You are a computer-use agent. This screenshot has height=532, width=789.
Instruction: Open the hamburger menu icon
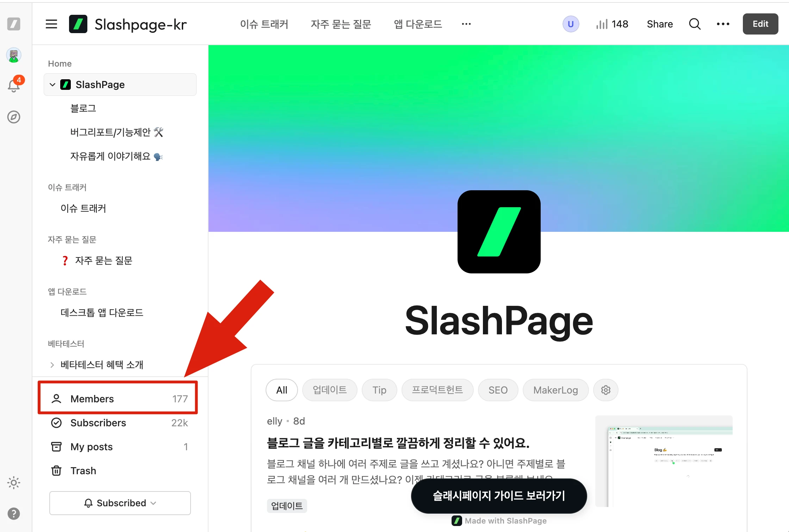(x=51, y=24)
